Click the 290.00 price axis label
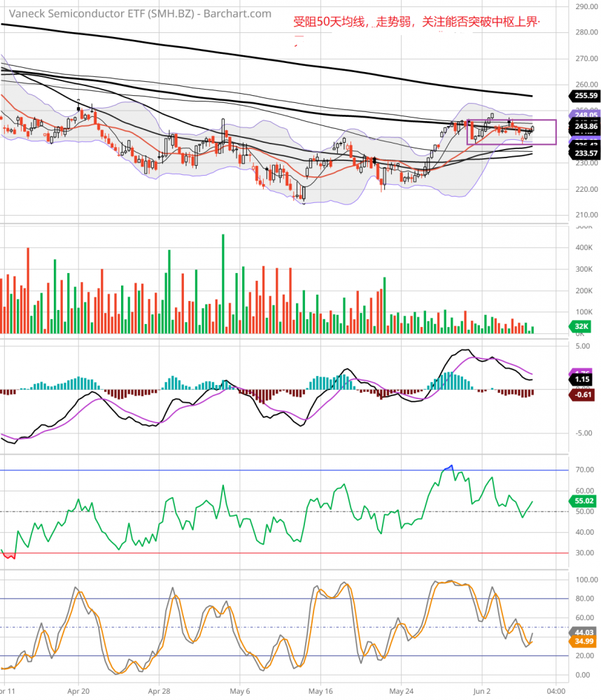The height and width of the screenshot is (700, 601). tap(586, 6)
